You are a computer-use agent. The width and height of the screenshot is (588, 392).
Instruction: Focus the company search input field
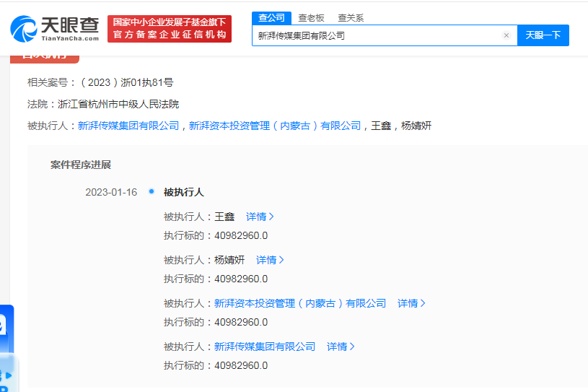pos(375,35)
